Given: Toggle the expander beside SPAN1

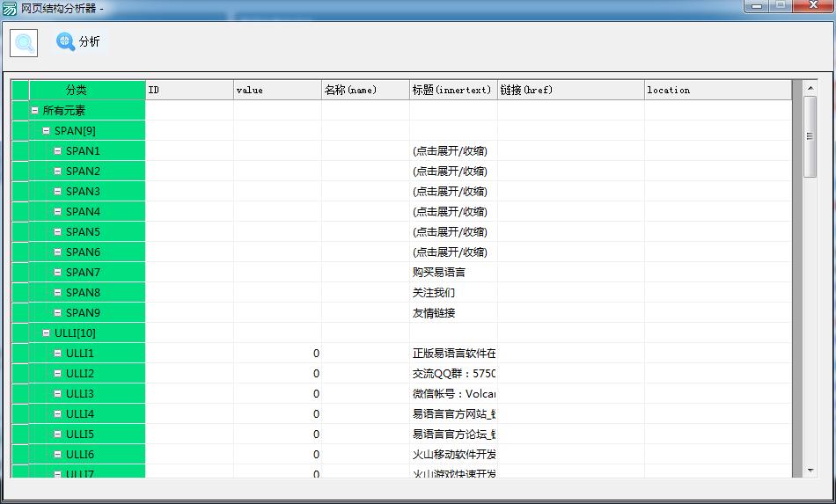Looking at the screenshot, I should (x=57, y=151).
